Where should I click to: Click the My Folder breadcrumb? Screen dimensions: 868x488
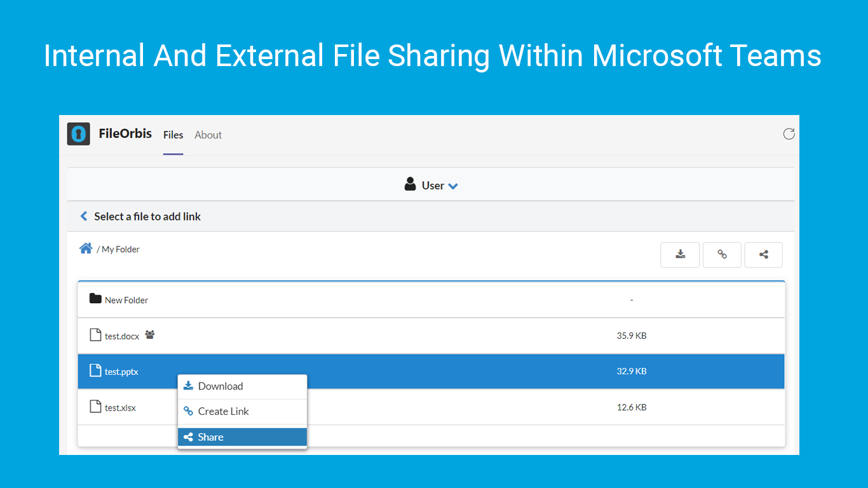[121, 249]
